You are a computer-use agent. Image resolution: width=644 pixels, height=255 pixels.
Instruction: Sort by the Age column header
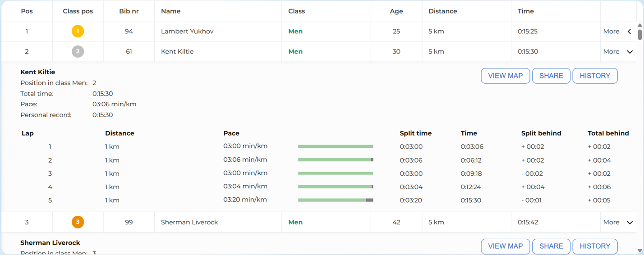point(396,11)
